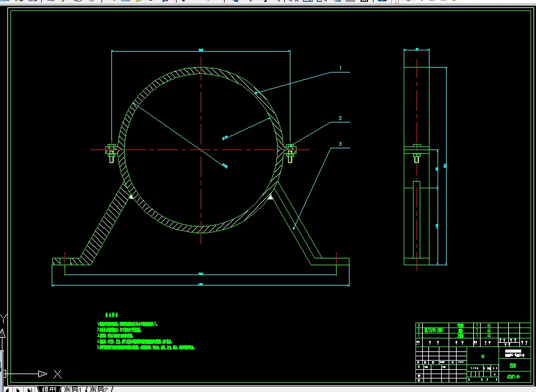Screen dimensions: 536x392
Task: Select the left bolt assembly on the ring
Action: [x=111, y=153]
